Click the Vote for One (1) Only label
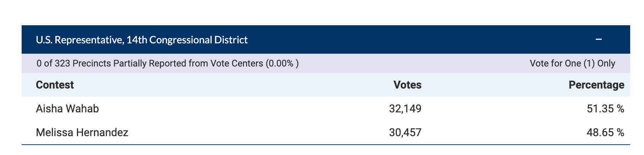Screen dimensions: 644x155 coord(572,64)
